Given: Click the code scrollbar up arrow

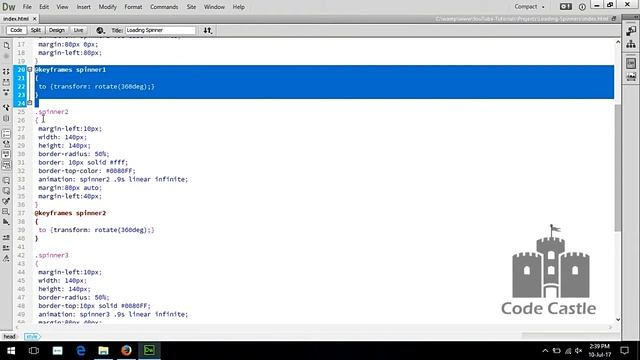Looking at the screenshot, I should tap(618, 42).
